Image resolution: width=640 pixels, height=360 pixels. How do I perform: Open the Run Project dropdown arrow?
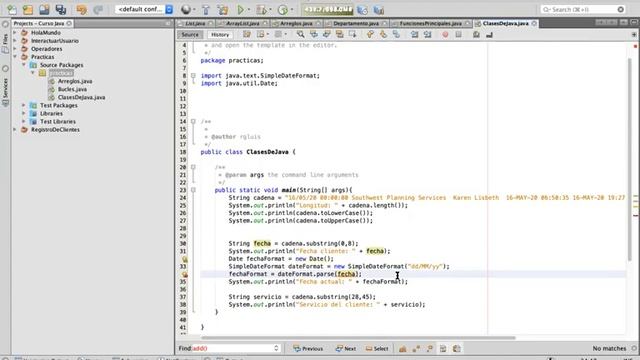249,9
